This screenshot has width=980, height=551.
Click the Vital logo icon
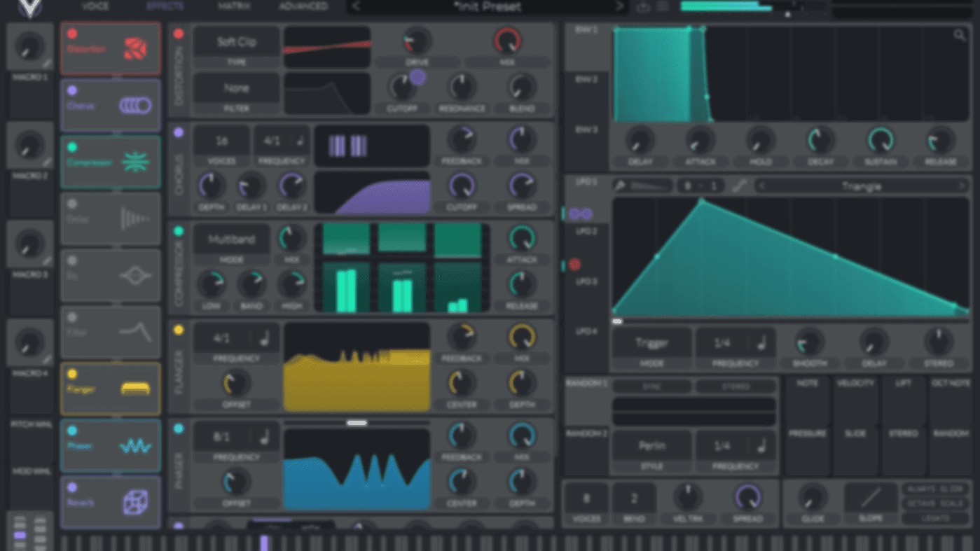30,8
